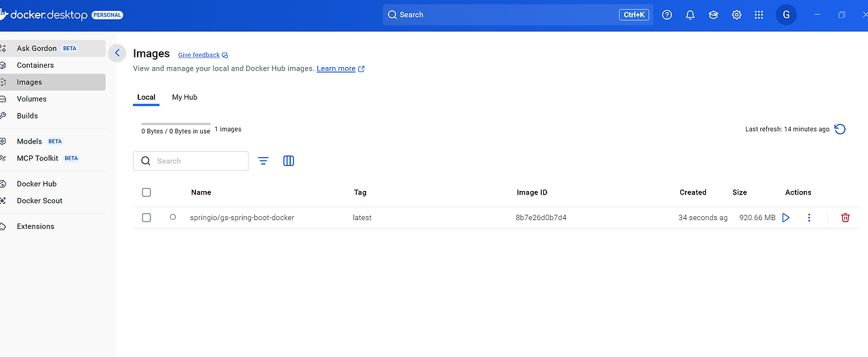Collapse sidebar with the back chevron

pos(117,53)
